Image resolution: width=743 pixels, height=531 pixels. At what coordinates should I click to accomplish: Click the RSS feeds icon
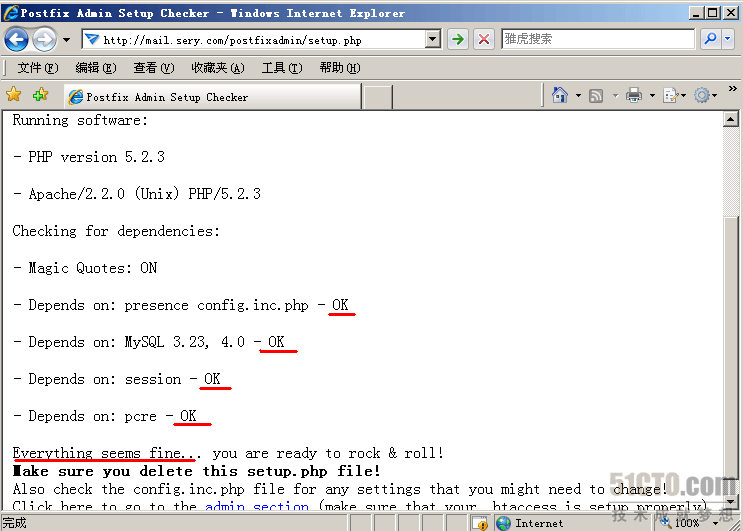point(596,95)
